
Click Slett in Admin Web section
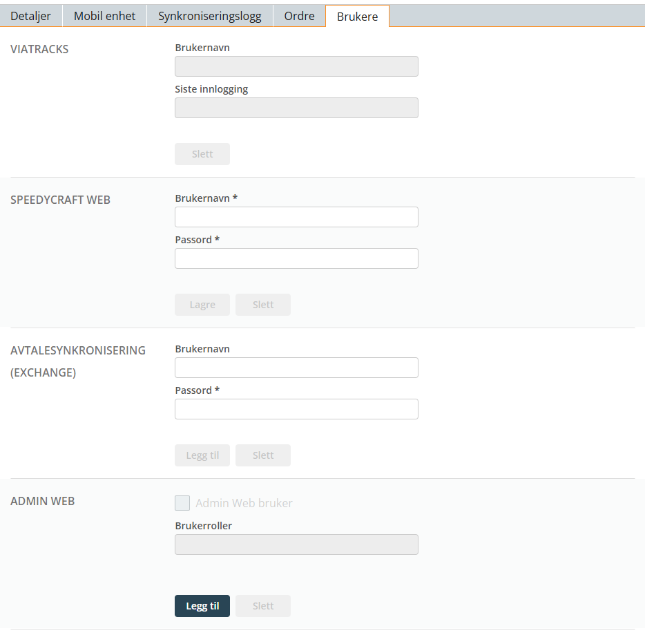[x=263, y=606]
